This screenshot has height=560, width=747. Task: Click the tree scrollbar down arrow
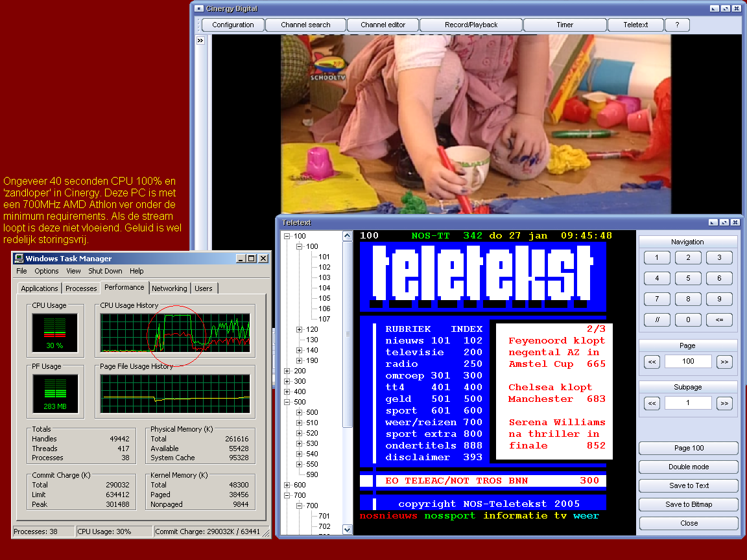click(x=348, y=530)
